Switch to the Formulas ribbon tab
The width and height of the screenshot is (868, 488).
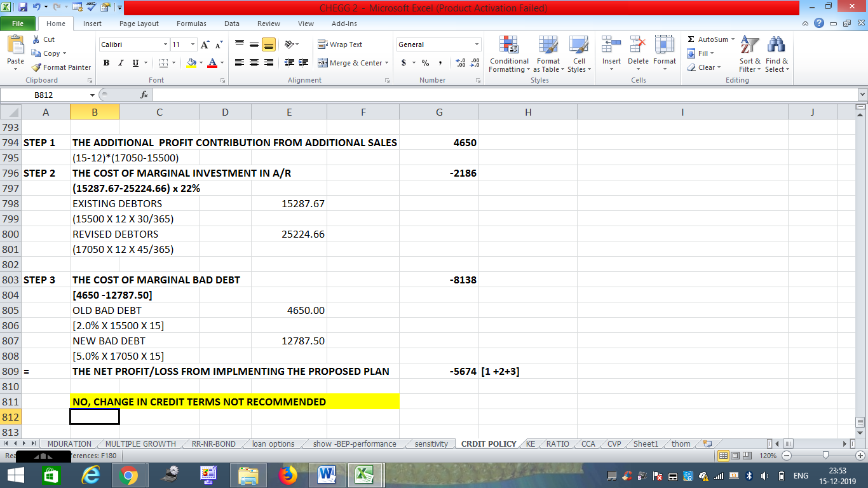coord(191,24)
